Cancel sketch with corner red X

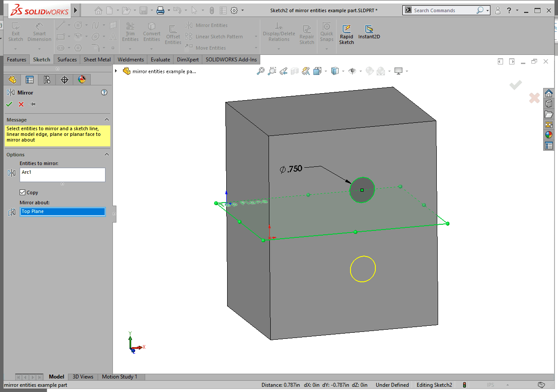tap(534, 98)
